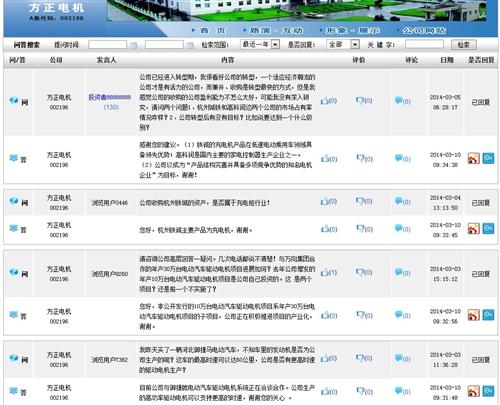
Task: Like the answer posted at 09:31:48
Action: click(x=329, y=391)
